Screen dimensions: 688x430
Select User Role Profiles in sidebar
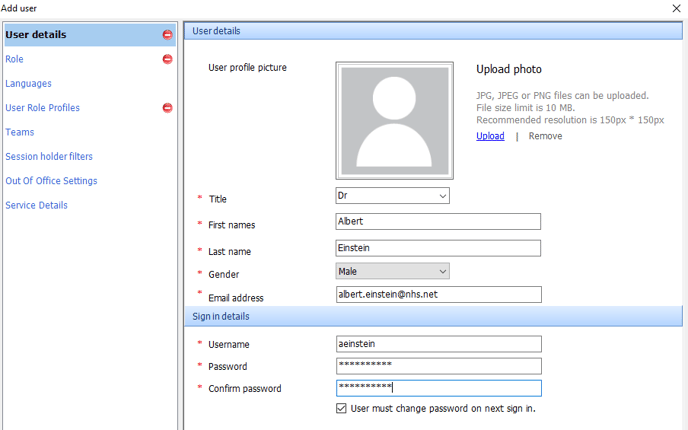42,108
